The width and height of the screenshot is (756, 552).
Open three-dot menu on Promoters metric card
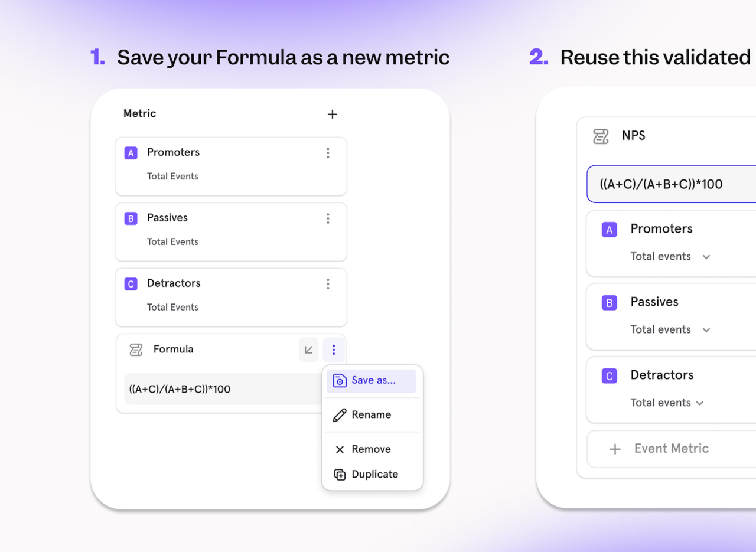pyautogui.click(x=328, y=153)
